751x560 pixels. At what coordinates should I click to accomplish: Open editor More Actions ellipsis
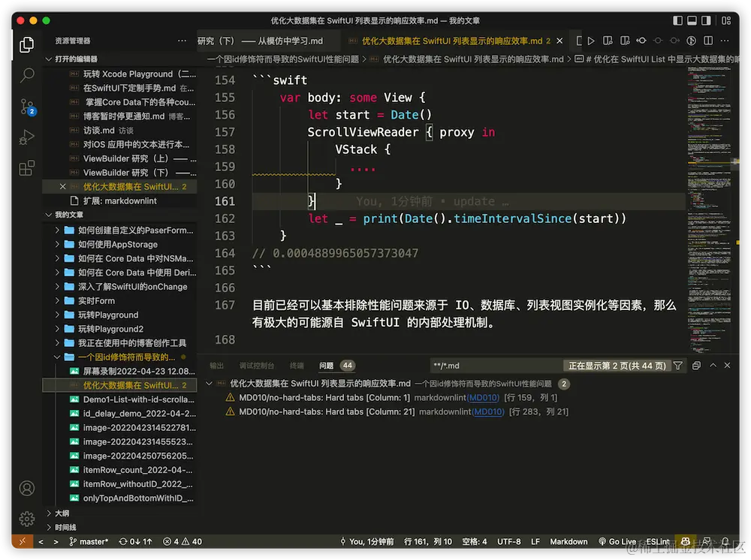point(725,41)
